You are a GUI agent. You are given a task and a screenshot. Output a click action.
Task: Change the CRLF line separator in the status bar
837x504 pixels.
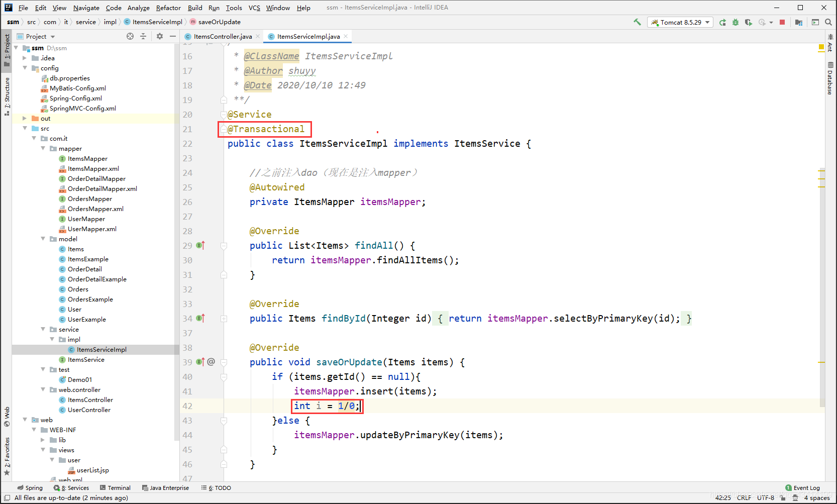click(744, 498)
